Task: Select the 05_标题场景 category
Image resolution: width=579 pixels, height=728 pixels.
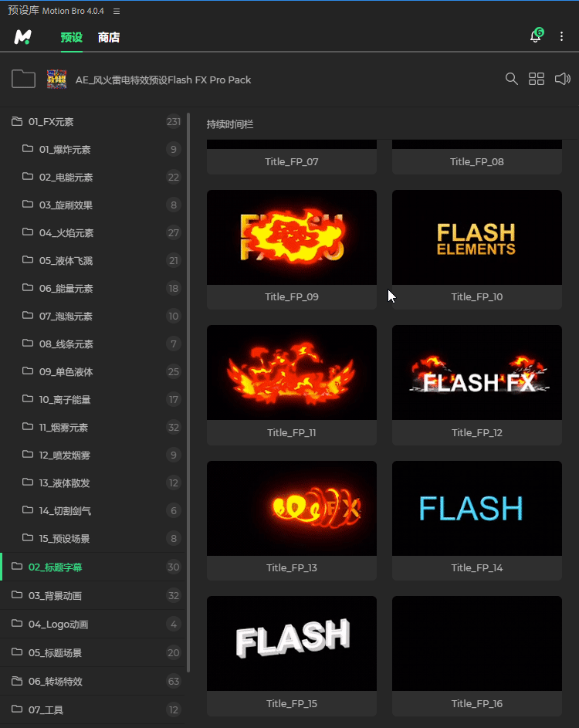Action: pyautogui.click(x=93, y=653)
